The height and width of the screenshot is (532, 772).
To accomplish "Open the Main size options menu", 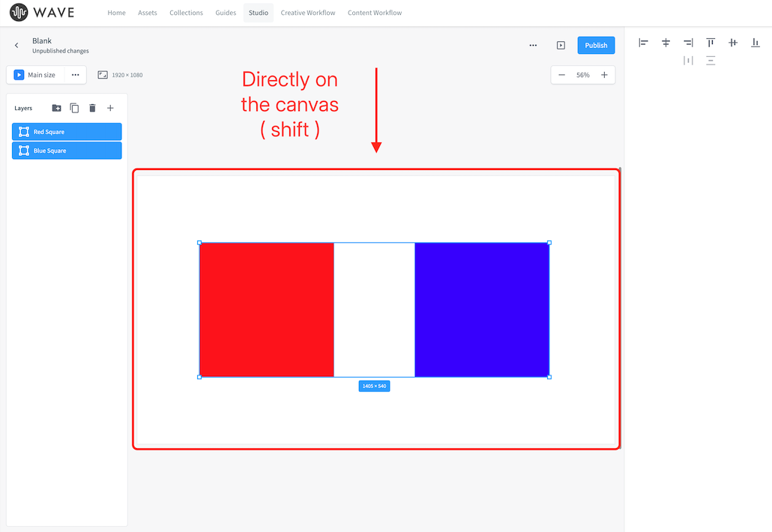I will (x=76, y=75).
